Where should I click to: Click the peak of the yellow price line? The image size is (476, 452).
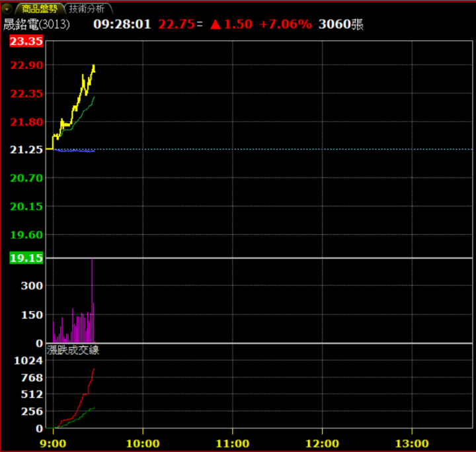click(x=93, y=65)
